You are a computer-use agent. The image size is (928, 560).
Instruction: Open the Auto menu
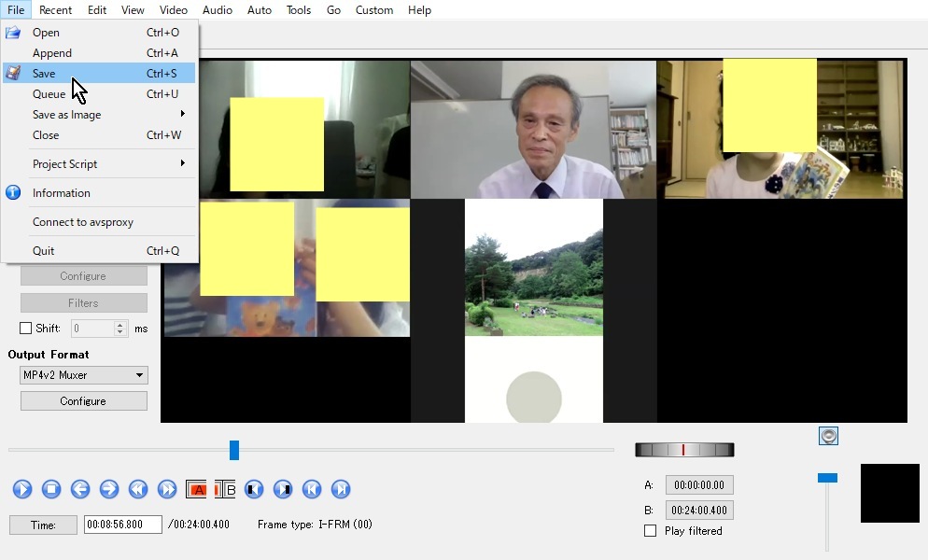(x=260, y=10)
